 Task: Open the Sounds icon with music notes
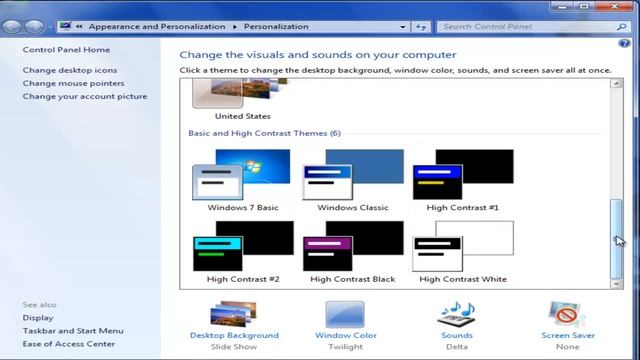coord(456,314)
